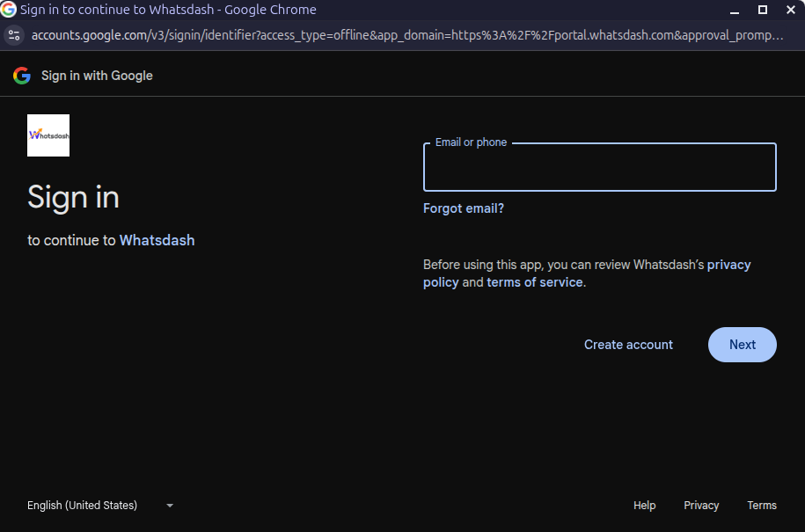Click the Google favicon in window title bar
Screen dimensions: 805x532
point(9,10)
